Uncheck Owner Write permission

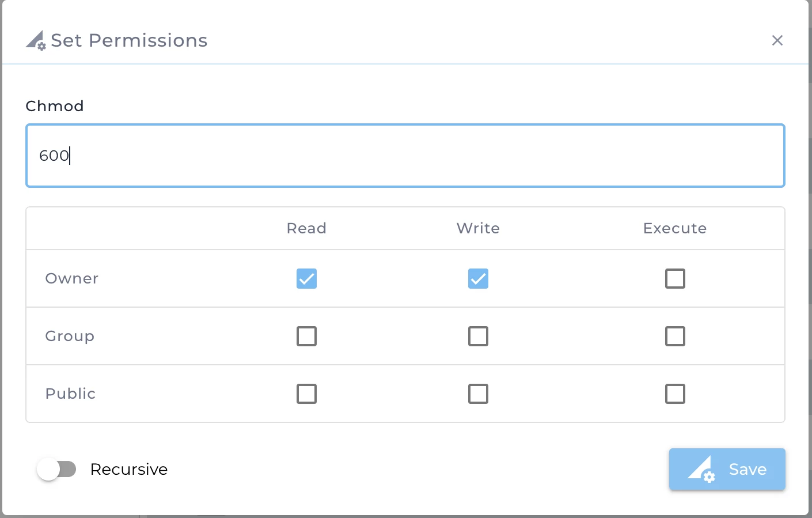tap(478, 279)
